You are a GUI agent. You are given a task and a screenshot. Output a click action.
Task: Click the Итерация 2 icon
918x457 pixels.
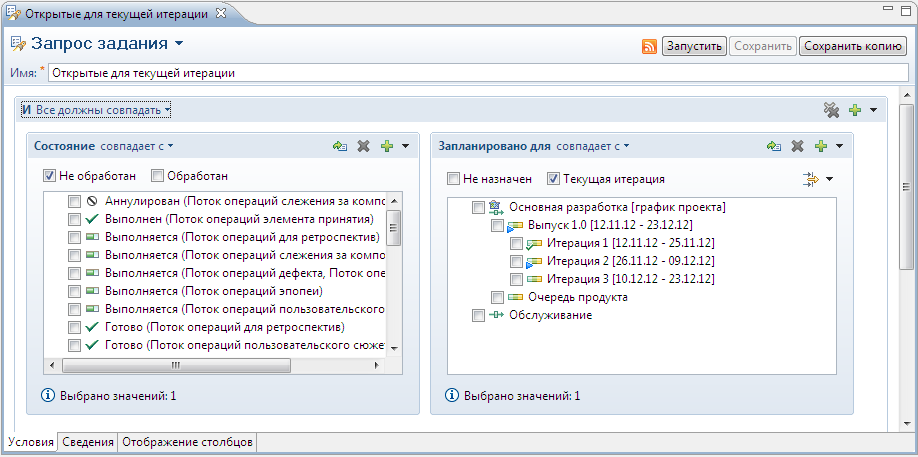click(535, 262)
